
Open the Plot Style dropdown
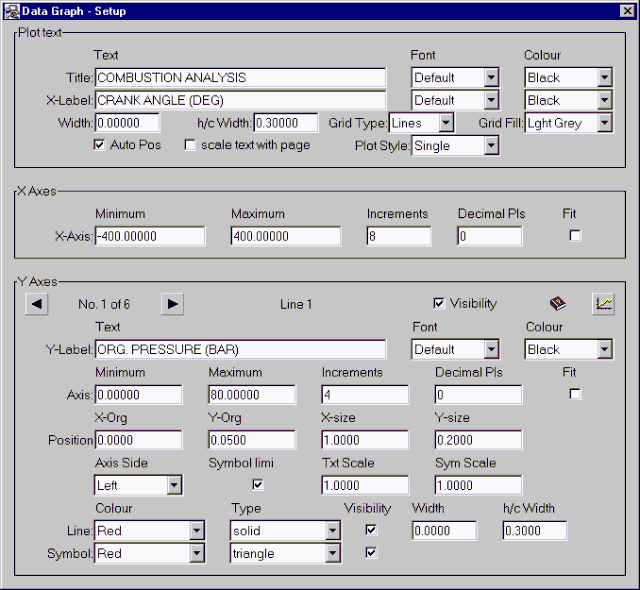coord(491,145)
